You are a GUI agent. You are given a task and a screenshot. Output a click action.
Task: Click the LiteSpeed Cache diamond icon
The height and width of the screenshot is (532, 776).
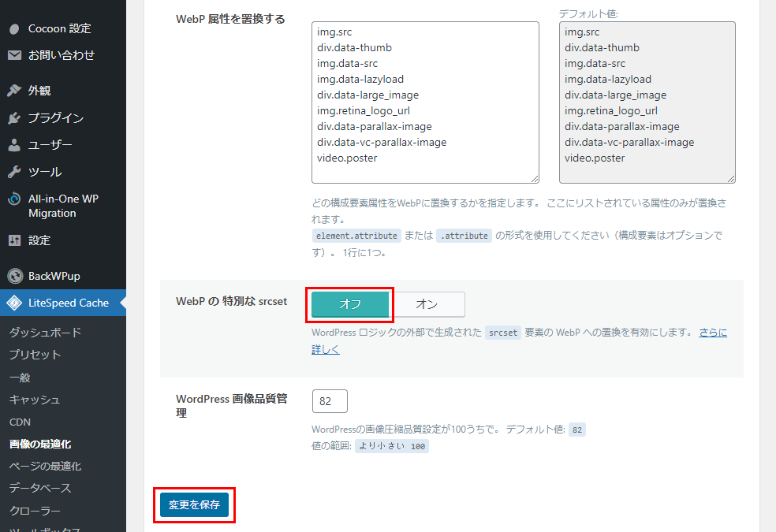click(14, 303)
